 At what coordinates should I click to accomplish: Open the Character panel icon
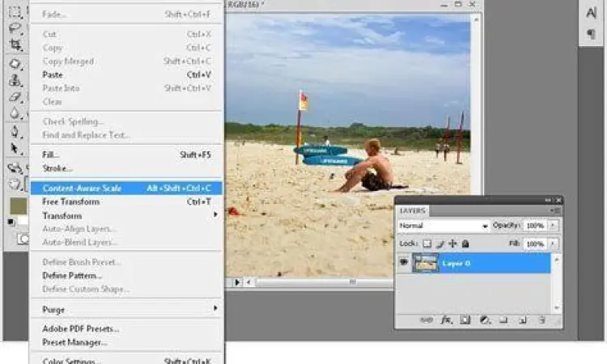coord(591,13)
